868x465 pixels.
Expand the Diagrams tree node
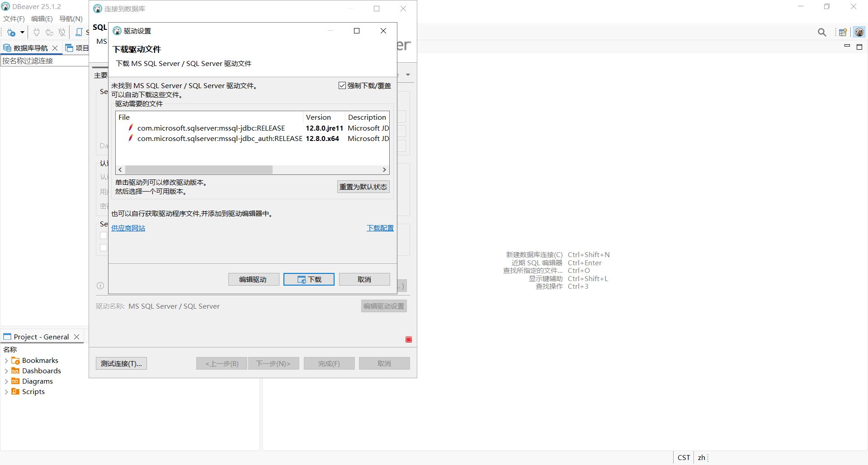click(6, 382)
